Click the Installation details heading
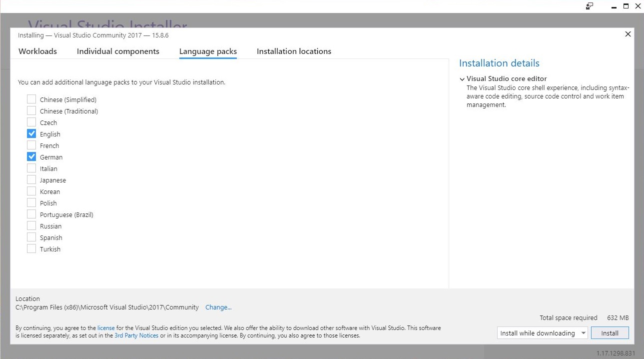 [x=499, y=63]
